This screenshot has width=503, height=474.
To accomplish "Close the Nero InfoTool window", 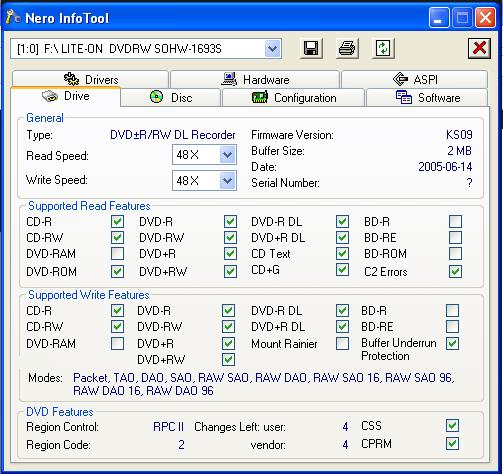I will pyautogui.click(x=485, y=18).
